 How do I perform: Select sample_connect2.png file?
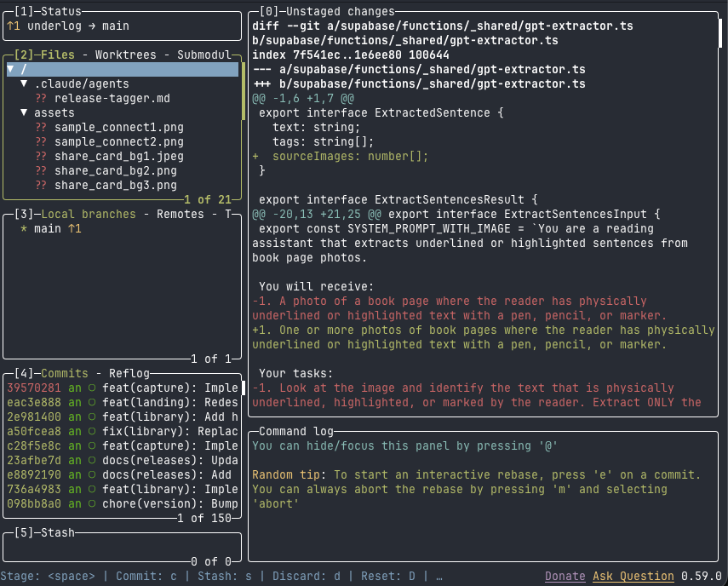119,141
